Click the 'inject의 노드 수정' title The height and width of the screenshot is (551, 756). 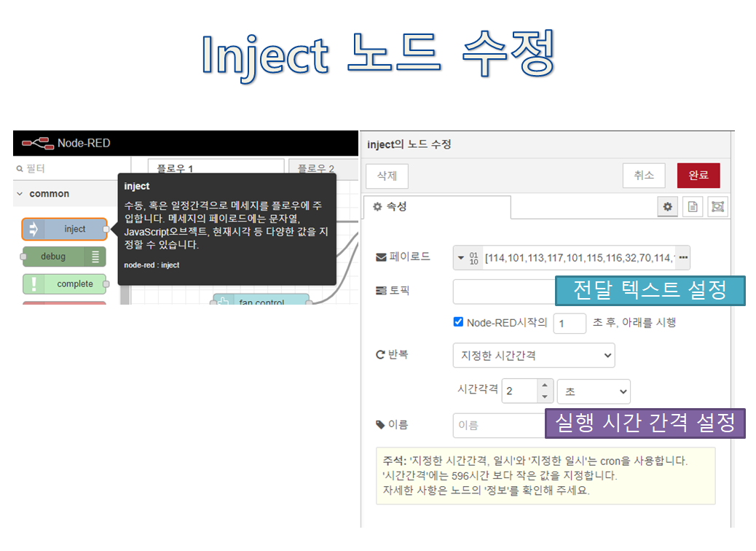[409, 144]
